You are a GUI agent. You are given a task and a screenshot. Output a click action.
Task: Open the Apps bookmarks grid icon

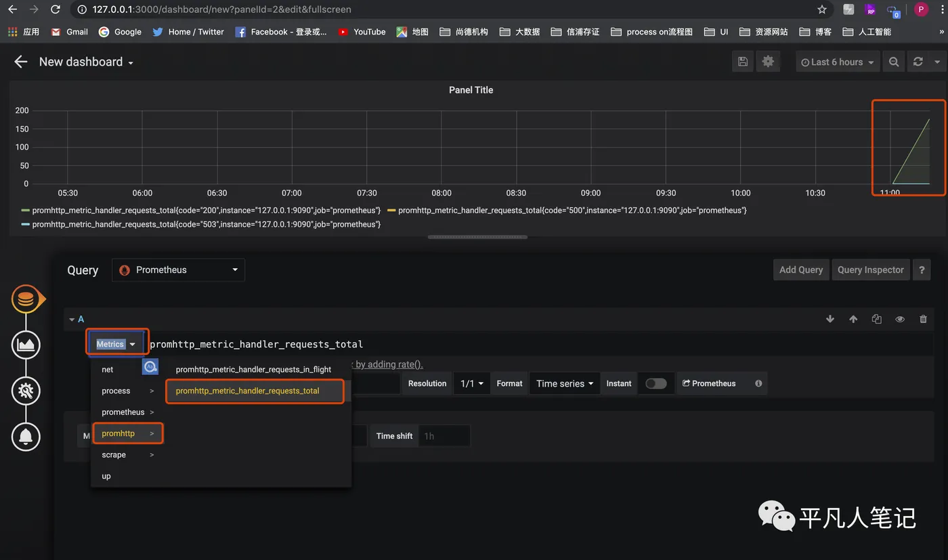tap(24, 32)
